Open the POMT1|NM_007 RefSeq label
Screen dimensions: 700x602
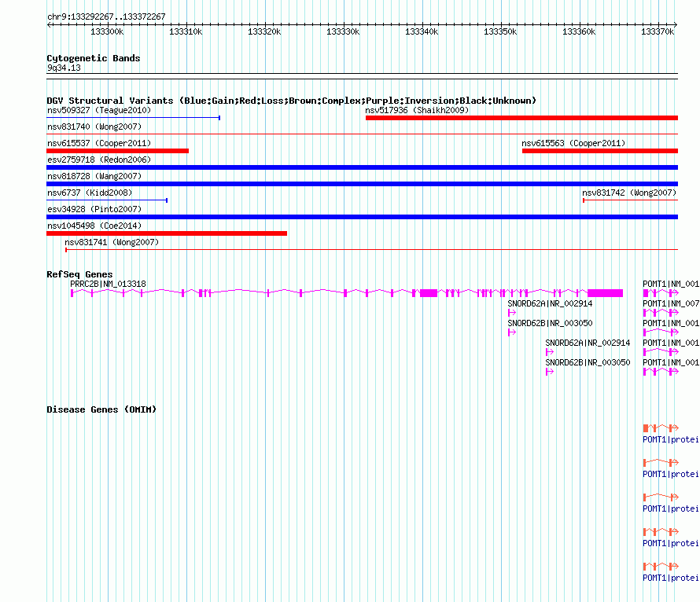pyautogui.click(x=671, y=303)
